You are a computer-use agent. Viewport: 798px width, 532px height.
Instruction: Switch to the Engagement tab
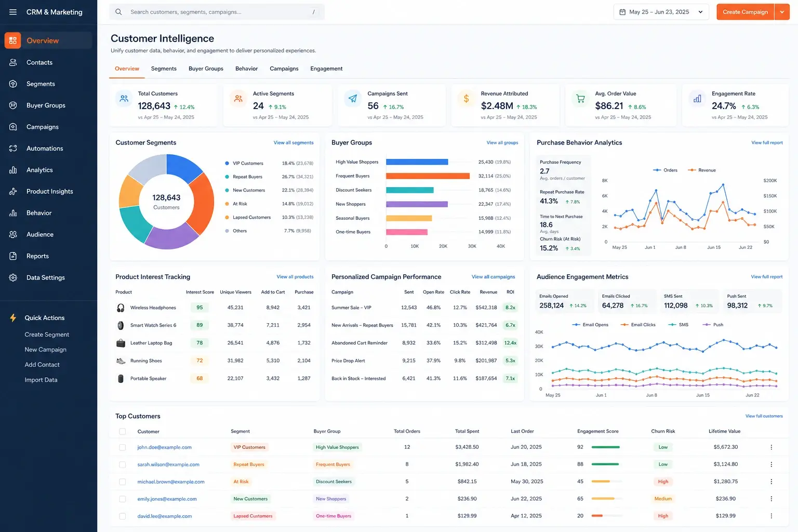pos(326,69)
